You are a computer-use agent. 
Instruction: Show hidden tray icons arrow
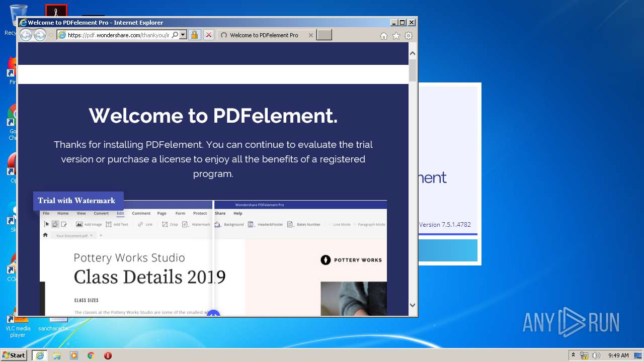(x=573, y=355)
